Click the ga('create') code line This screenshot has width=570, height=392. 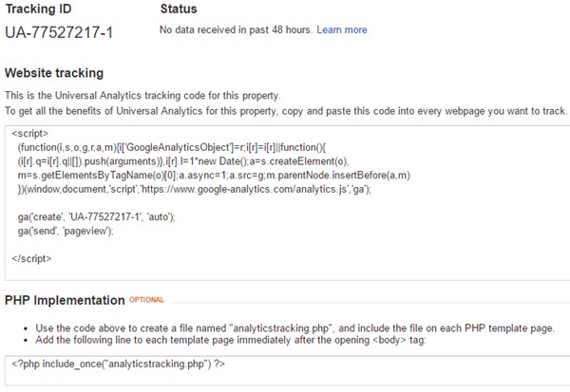tap(96, 217)
